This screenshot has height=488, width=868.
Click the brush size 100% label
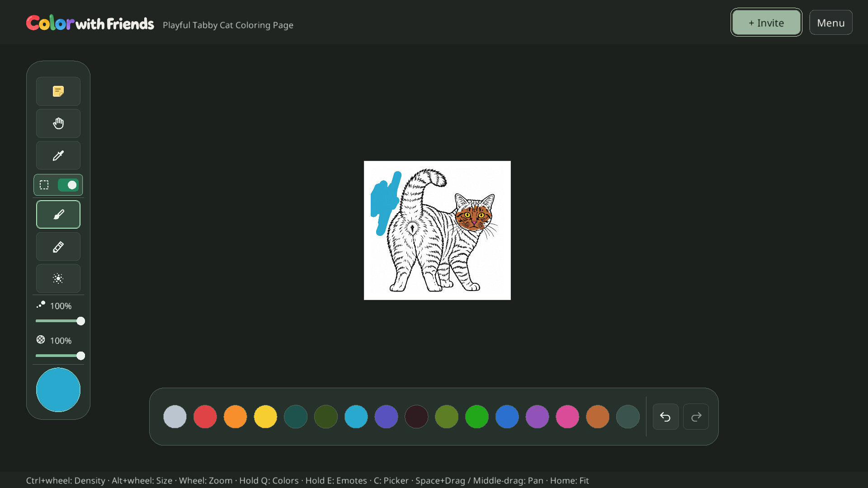click(61, 306)
